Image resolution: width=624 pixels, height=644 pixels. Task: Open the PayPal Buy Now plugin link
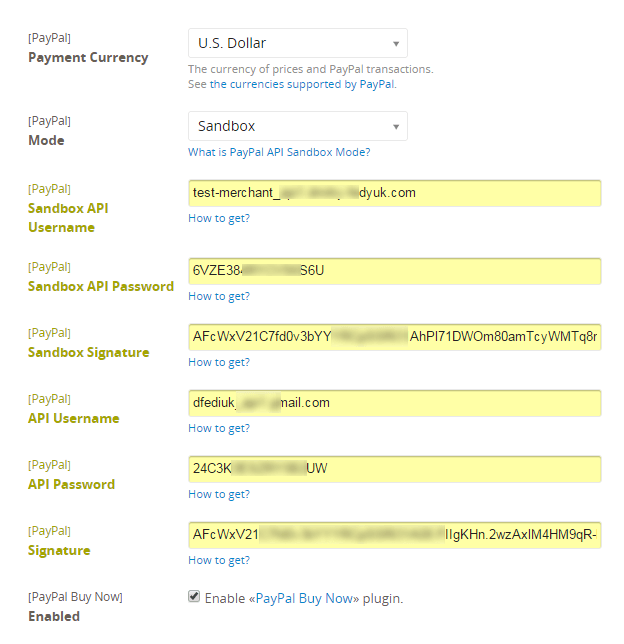[x=304, y=598]
